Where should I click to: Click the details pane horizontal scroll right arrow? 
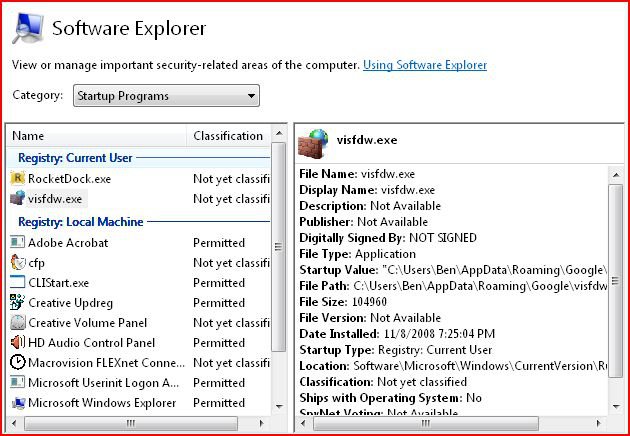(599, 423)
